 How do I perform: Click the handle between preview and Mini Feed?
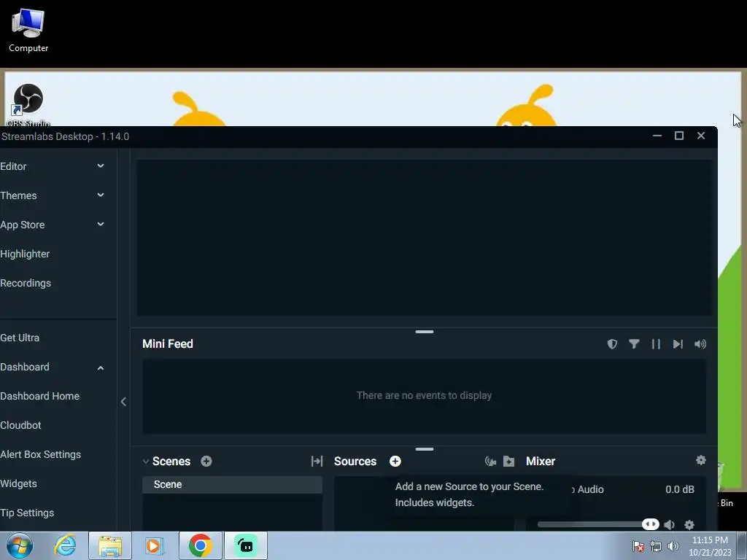point(424,332)
